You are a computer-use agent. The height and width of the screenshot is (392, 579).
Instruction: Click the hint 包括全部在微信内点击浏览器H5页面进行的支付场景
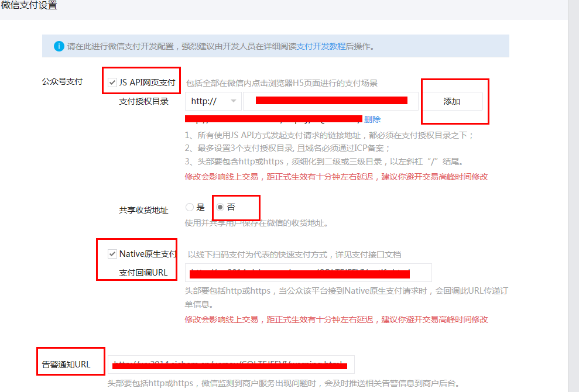282,83
